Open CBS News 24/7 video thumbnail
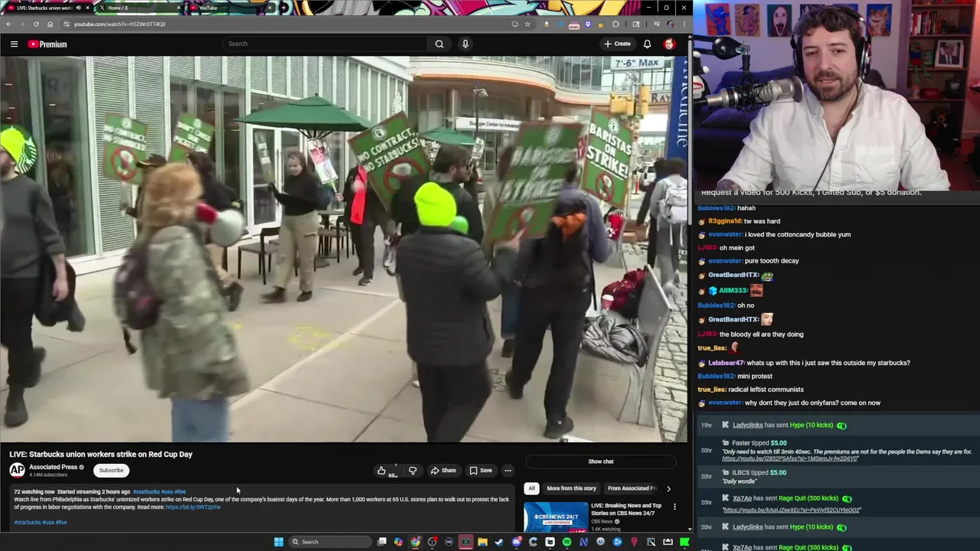The image size is (980, 551). click(556, 517)
